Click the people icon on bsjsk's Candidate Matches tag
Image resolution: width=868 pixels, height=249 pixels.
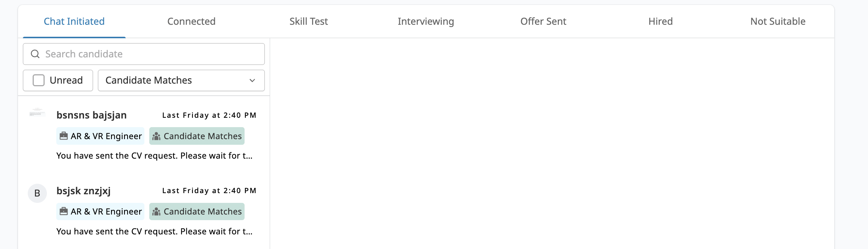[x=156, y=211]
